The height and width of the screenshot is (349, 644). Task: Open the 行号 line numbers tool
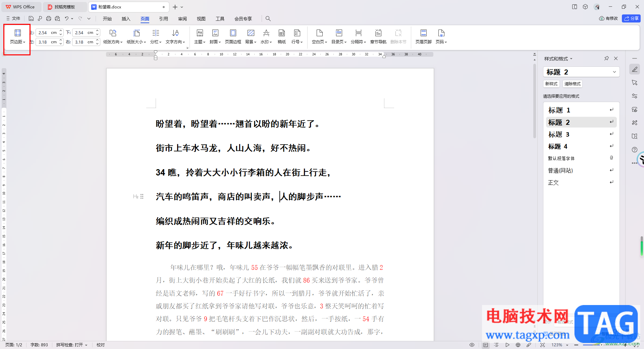297,37
